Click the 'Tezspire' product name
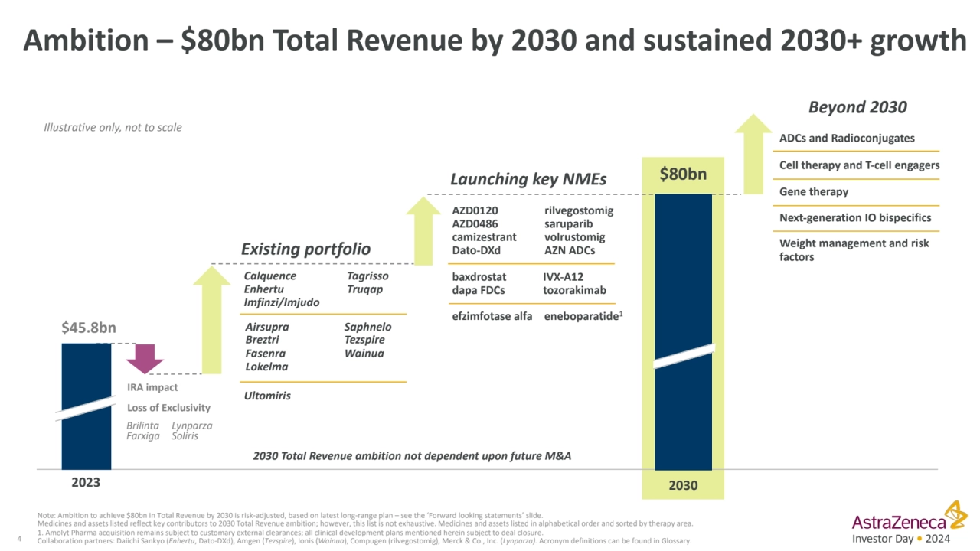Image resolution: width=980 pixels, height=551 pixels. 364,340
